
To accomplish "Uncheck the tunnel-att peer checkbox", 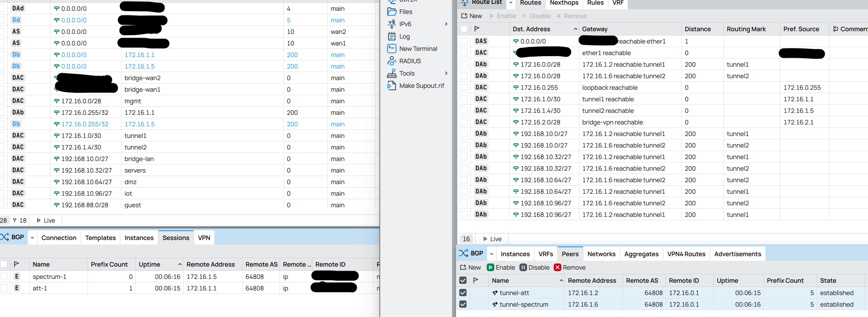I will pos(463,293).
